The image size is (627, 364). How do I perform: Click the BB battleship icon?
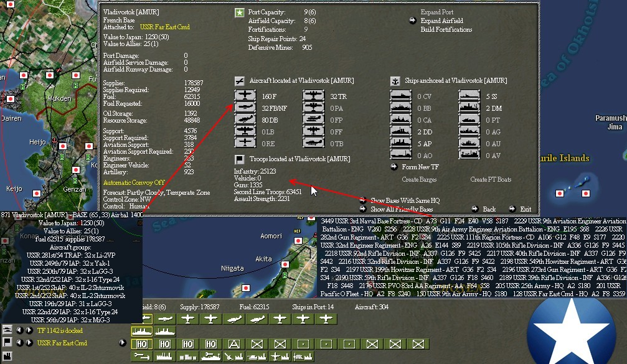point(401,108)
